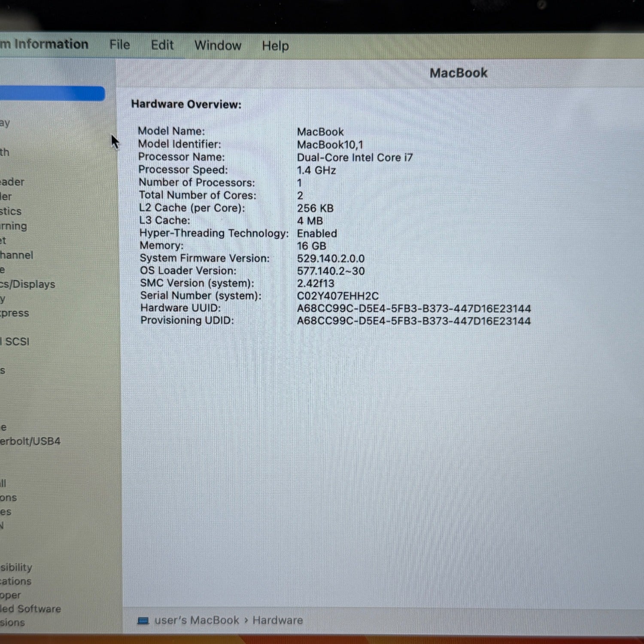Select Installed Software in the sidebar

point(30,609)
